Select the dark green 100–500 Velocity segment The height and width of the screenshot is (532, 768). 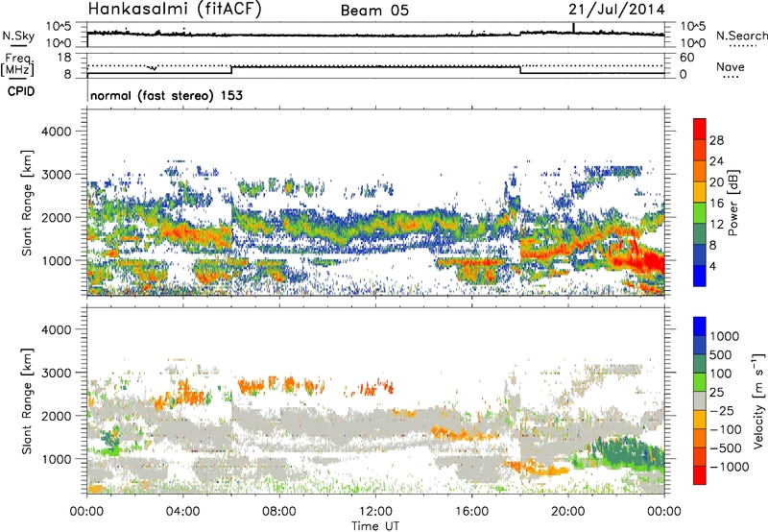(700, 364)
